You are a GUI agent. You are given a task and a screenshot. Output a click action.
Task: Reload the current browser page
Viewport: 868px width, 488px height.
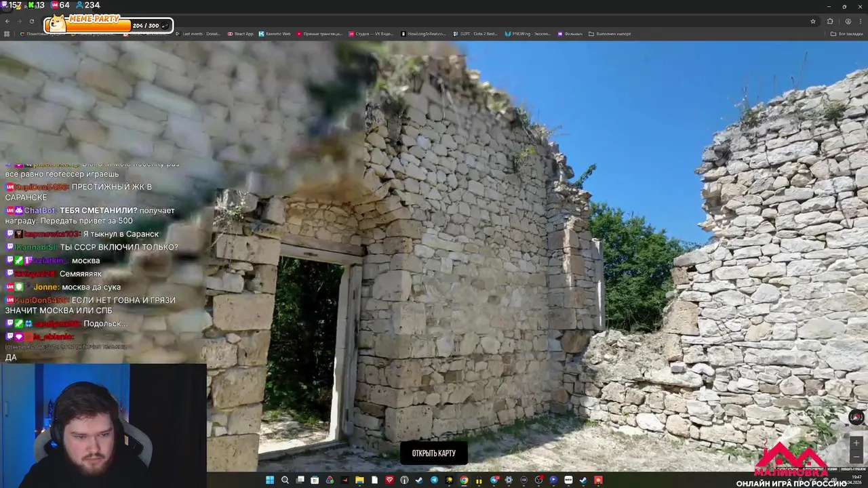point(31,21)
